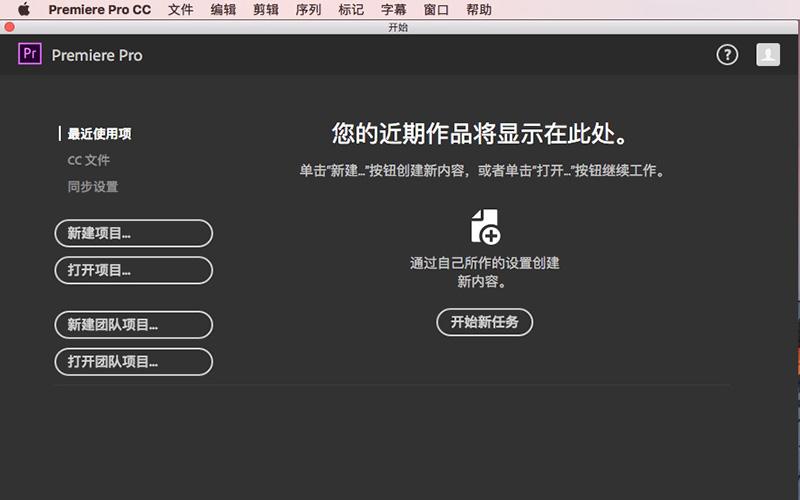The width and height of the screenshot is (800, 500).
Task: Click the Premiere Pro logo icon
Action: pyautogui.click(x=30, y=54)
